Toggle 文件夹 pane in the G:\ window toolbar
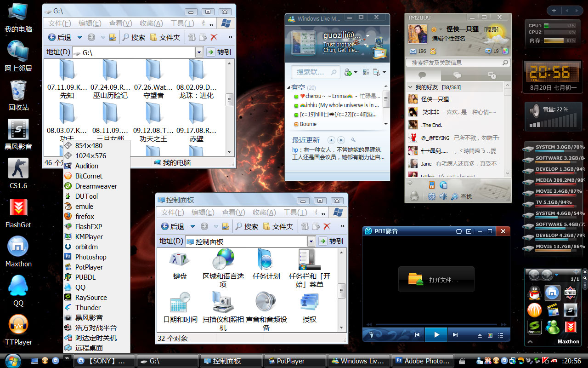The image size is (588, 368). coord(165,37)
